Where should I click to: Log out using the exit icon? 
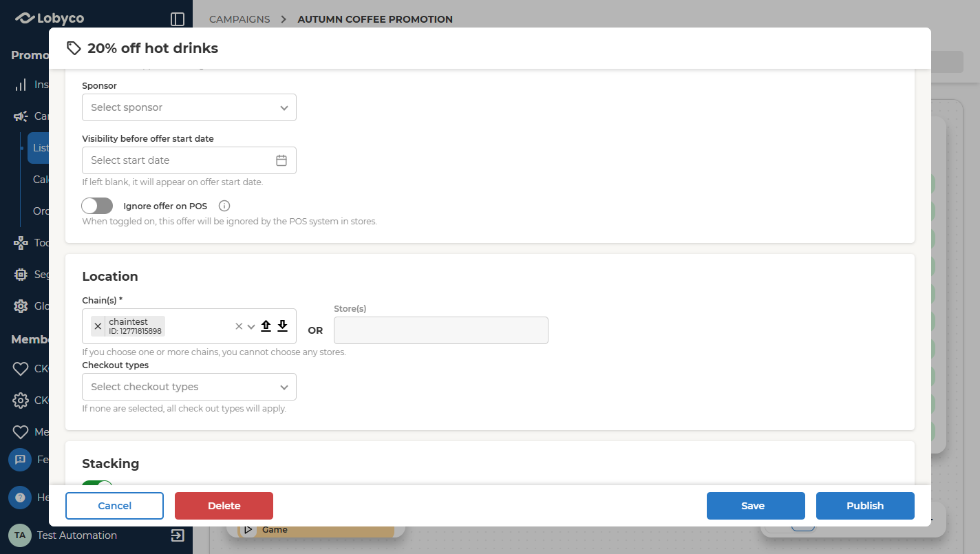tap(178, 535)
